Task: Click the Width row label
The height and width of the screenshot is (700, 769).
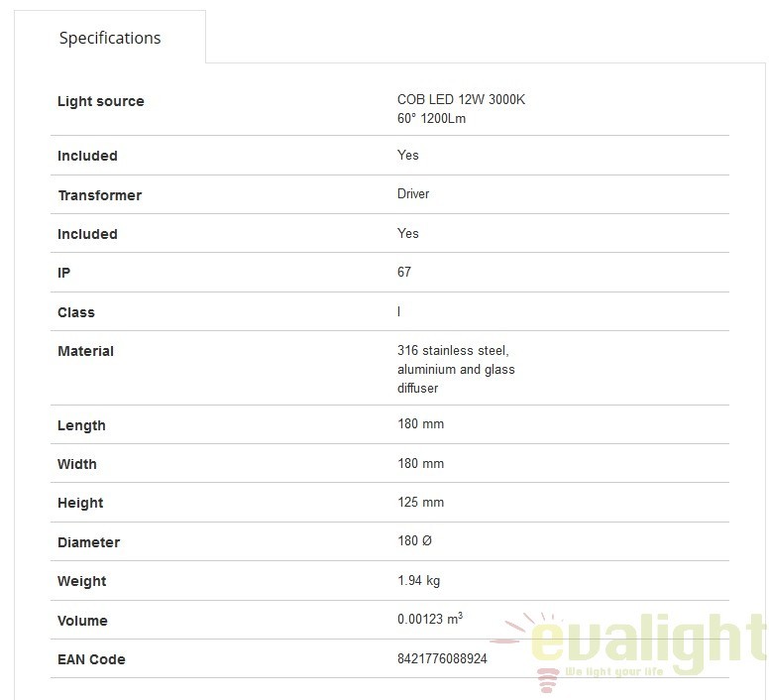Action: 77,464
